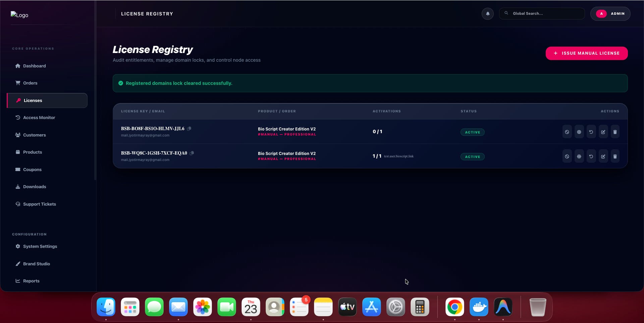The height and width of the screenshot is (323, 644).
Task: Click the 0 / 1 activations value
Action: point(377,131)
